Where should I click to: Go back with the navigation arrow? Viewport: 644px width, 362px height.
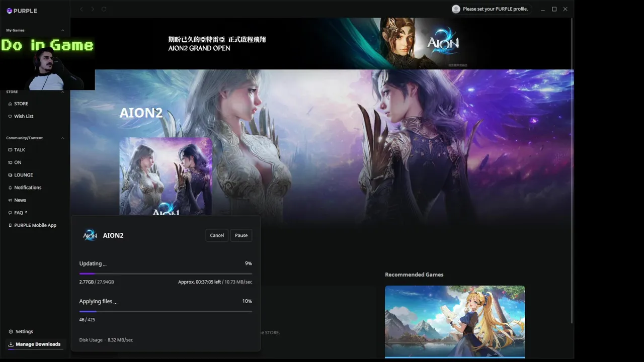click(x=82, y=9)
